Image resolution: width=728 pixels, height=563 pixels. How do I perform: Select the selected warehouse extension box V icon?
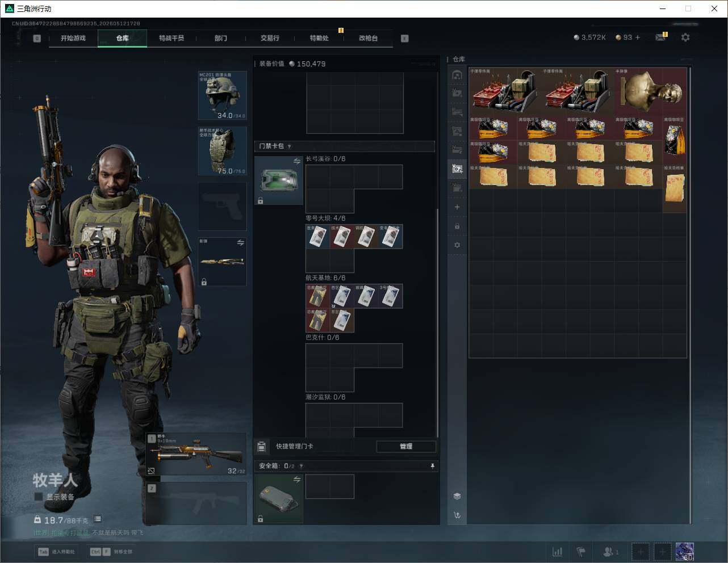click(457, 168)
